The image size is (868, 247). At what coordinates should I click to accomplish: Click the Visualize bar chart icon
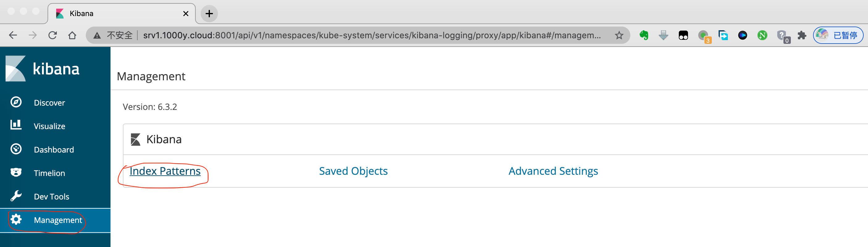click(16, 125)
